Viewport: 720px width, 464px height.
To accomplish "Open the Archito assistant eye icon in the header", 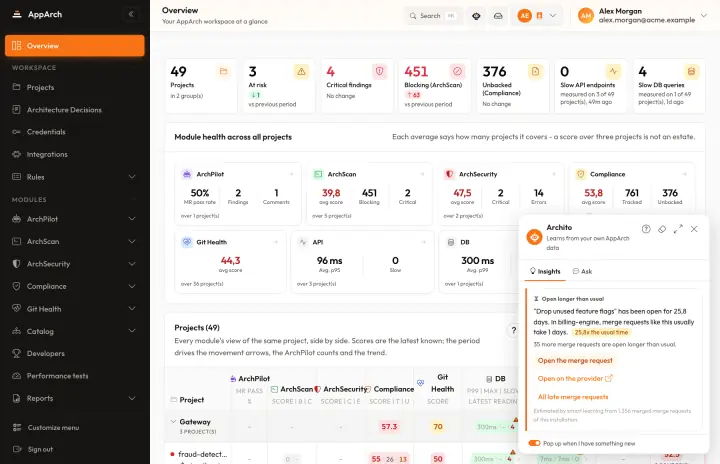I will pos(476,16).
